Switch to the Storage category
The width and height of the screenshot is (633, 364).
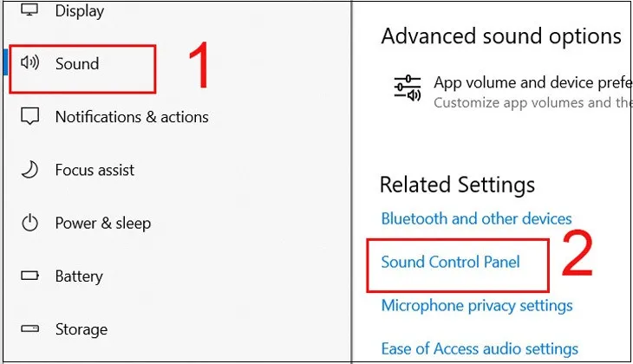(x=82, y=329)
